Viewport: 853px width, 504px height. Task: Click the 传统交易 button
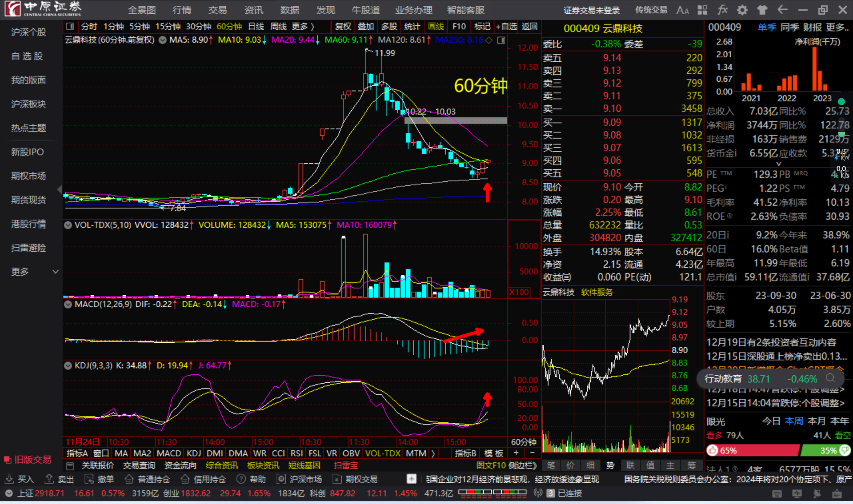point(651,10)
